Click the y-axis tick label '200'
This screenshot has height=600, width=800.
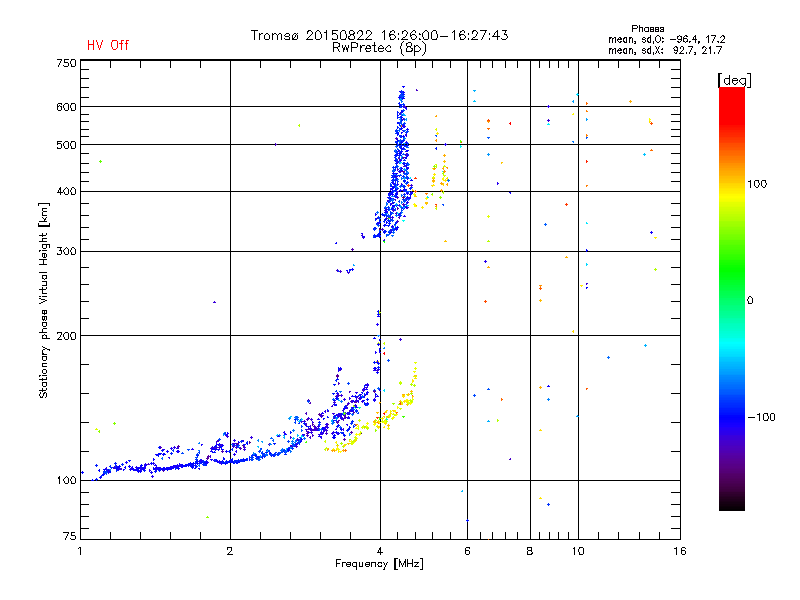pos(66,336)
